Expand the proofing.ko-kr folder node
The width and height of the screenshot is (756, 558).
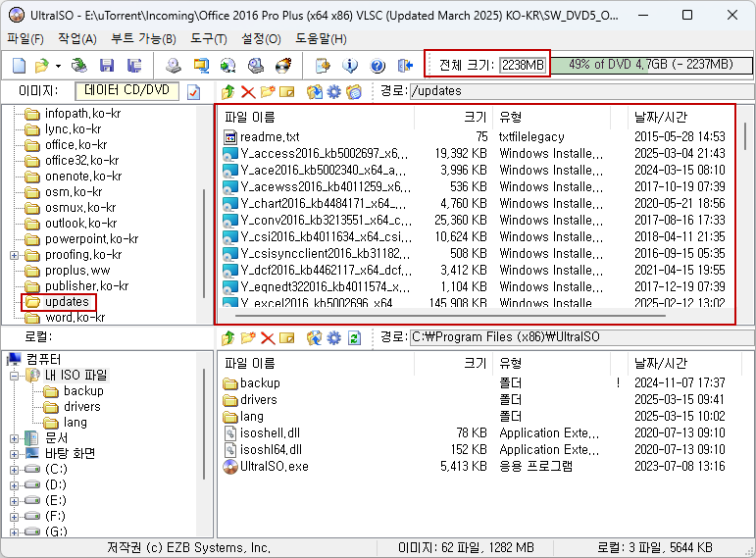click(x=14, y=255)
